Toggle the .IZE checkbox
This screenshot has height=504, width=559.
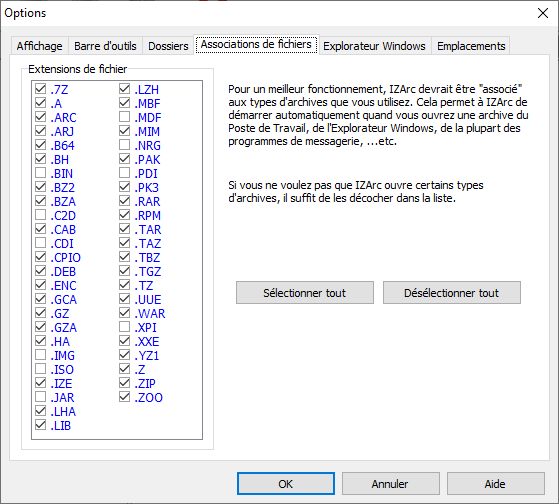(x=41, y=383)
